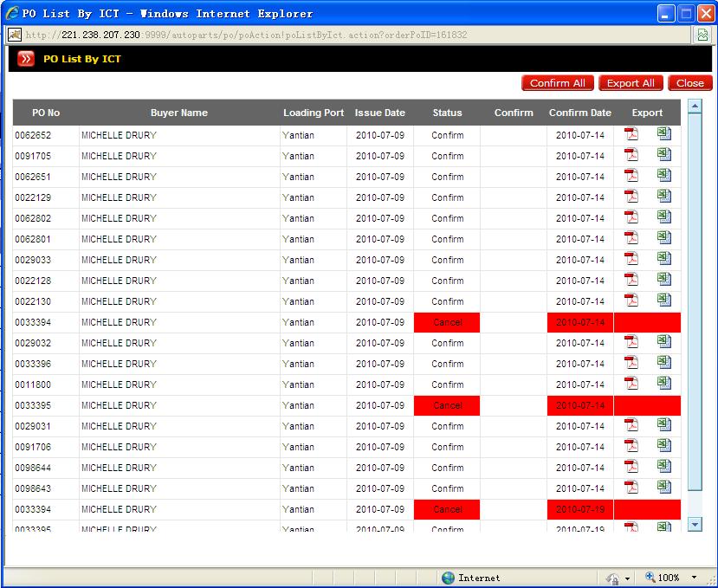Click Excel icon for PO 0062802
718x588 pixels.
click(663, 216)
